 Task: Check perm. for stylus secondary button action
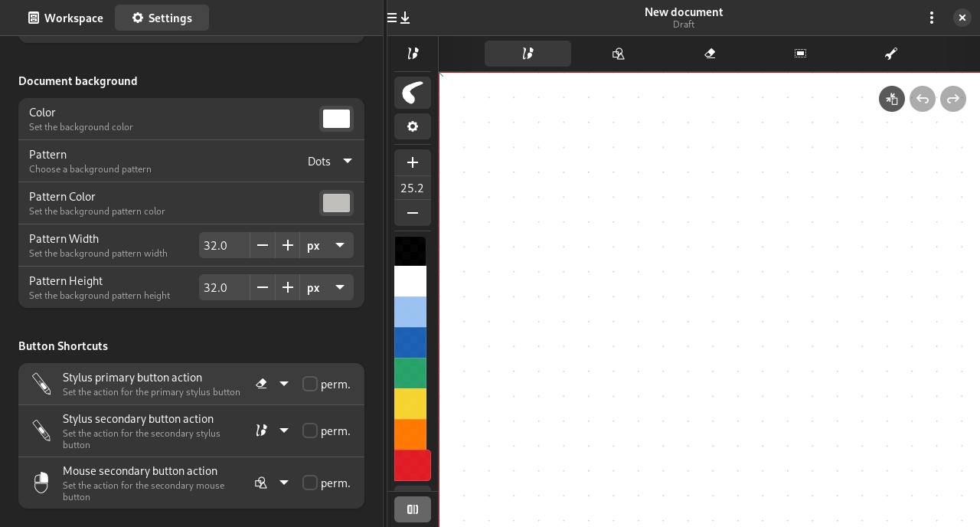point(309,430)
